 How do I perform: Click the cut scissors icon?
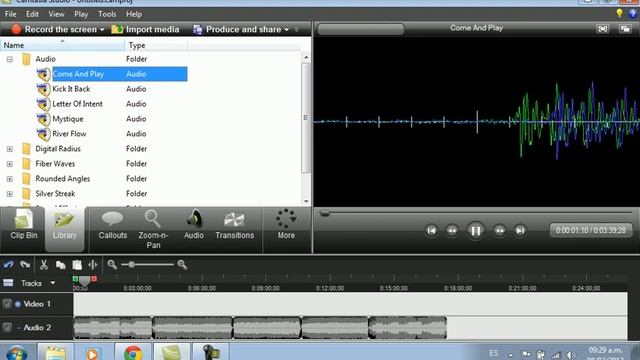point(44,265)
